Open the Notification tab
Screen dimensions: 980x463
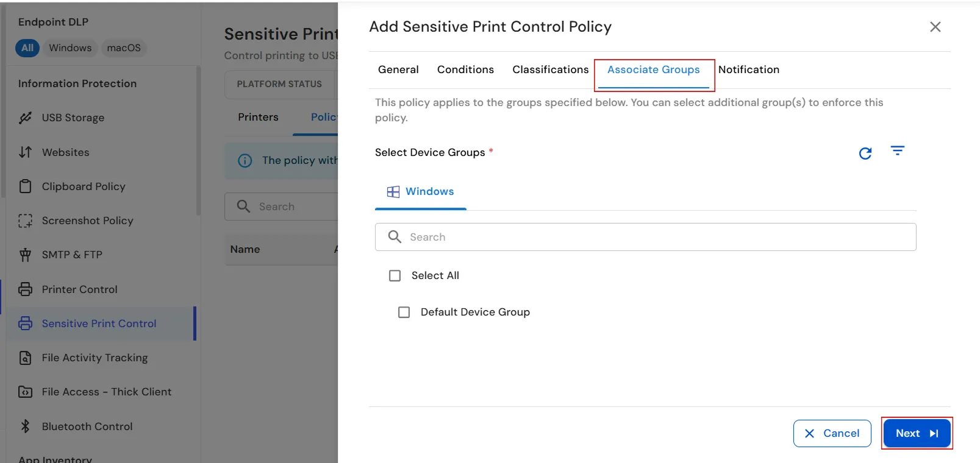pyautogui.click(x=749, y=70)
